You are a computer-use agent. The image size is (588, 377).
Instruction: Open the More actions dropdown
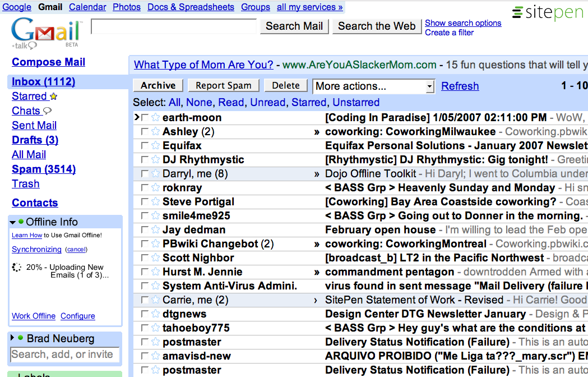[x=373, y=86]
